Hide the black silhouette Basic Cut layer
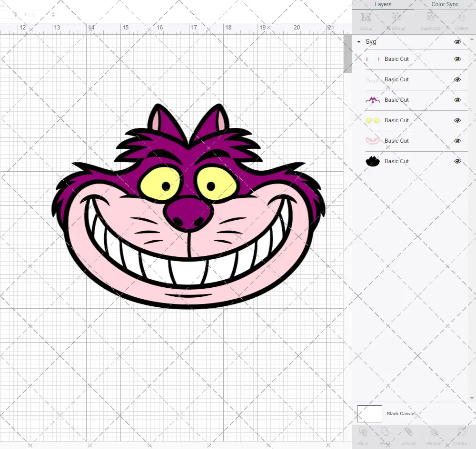The image size is (476, 449). 457,161
